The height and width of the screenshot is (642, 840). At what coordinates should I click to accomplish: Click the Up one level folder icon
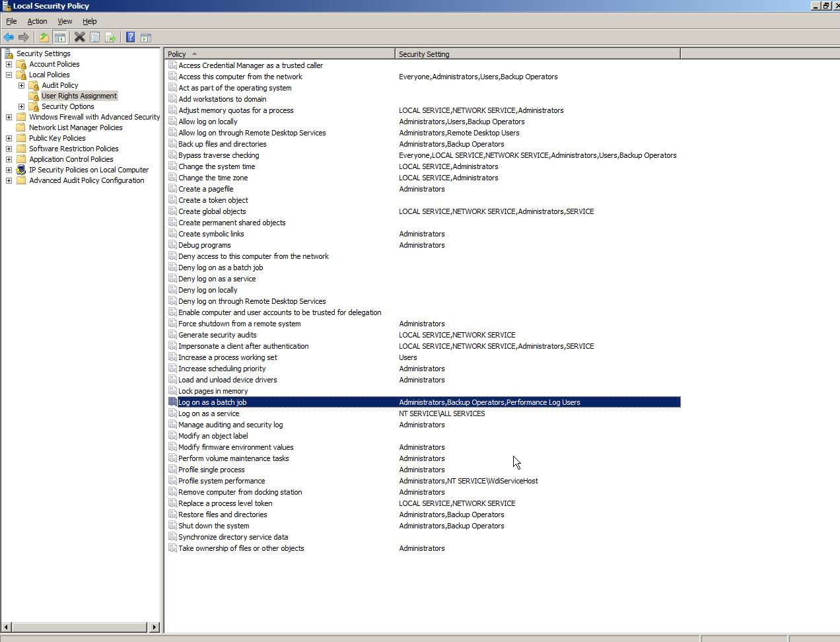click(x=44, y=37)
